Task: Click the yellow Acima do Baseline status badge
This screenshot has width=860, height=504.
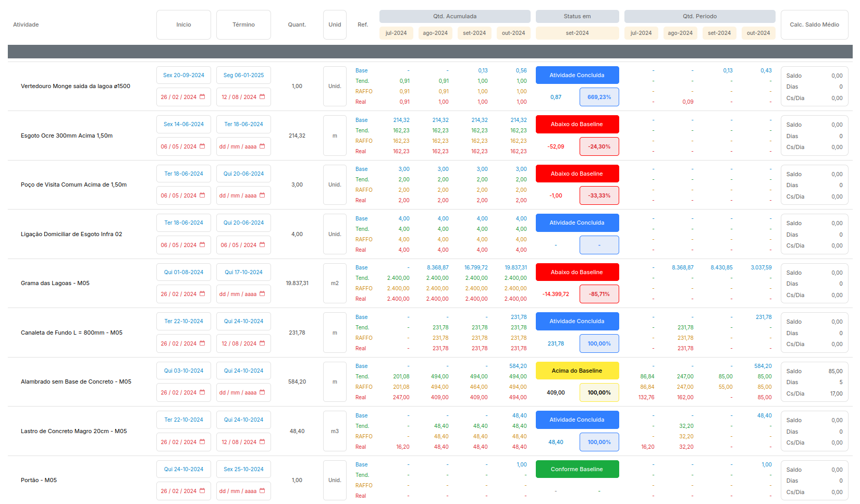Action: point(577,371)
